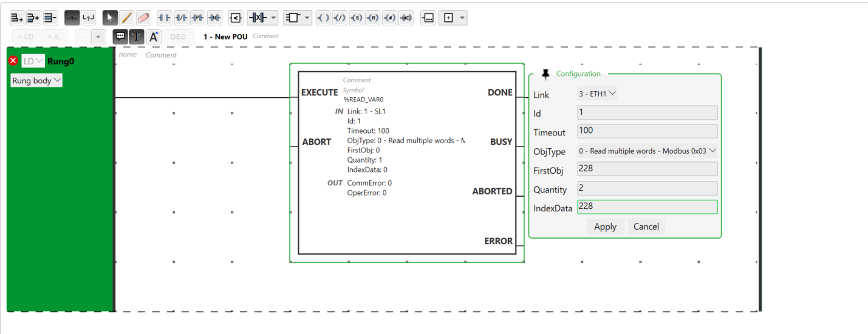Click Cancel in the Configuration panel
868x334 pixels.
tap(646, 227)
